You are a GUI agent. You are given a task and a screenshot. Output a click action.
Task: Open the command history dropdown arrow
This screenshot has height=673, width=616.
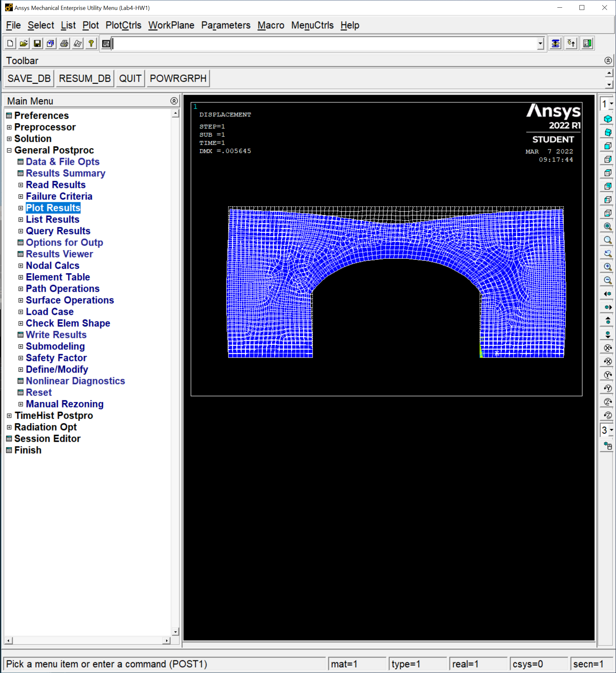(540, 44)
